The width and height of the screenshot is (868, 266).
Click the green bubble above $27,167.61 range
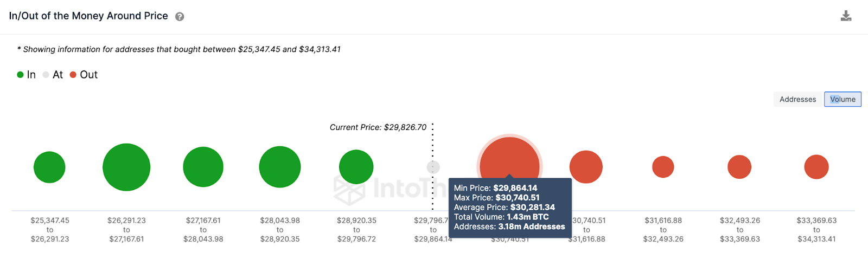coord(203,167)
